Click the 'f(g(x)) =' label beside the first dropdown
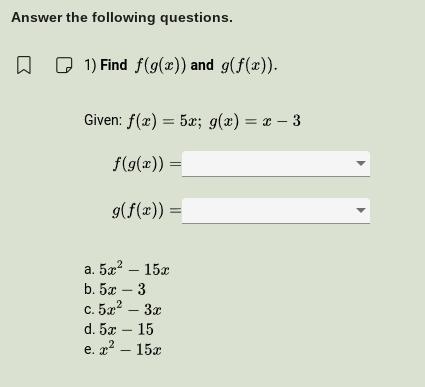Screen dimensions: 425x387 (147, 164)
